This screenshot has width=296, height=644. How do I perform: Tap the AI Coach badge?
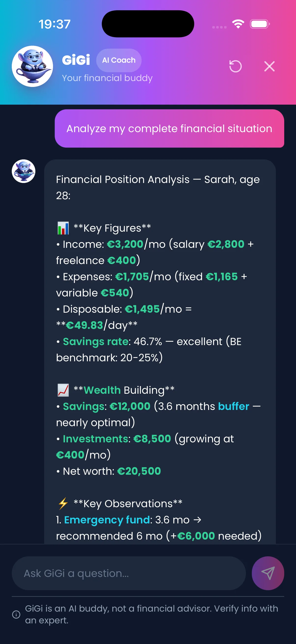[119, 60]
